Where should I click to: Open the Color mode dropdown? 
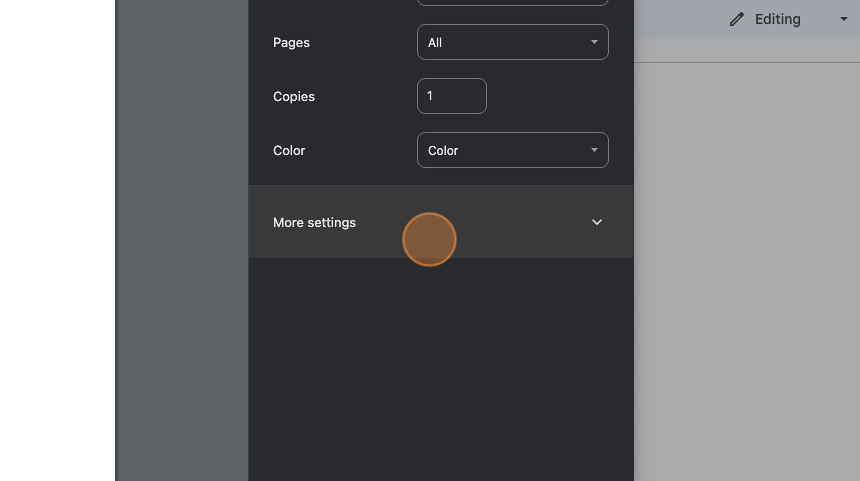click(x=512, y=150)
